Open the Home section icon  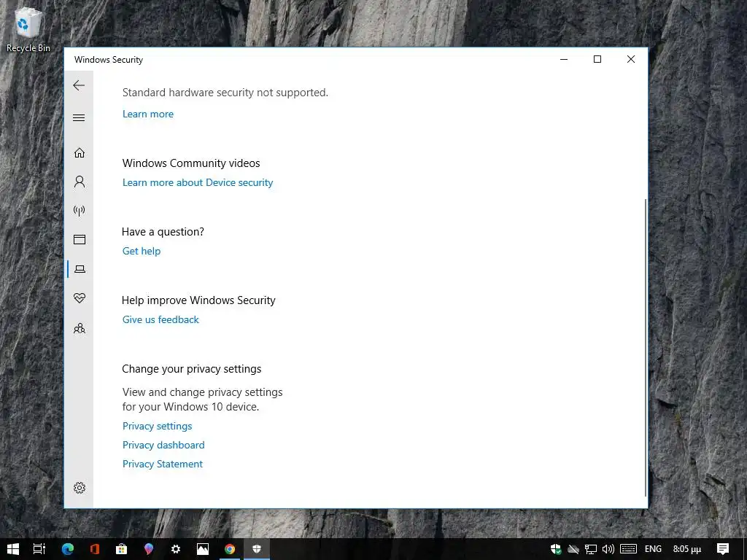coord(80,153)
